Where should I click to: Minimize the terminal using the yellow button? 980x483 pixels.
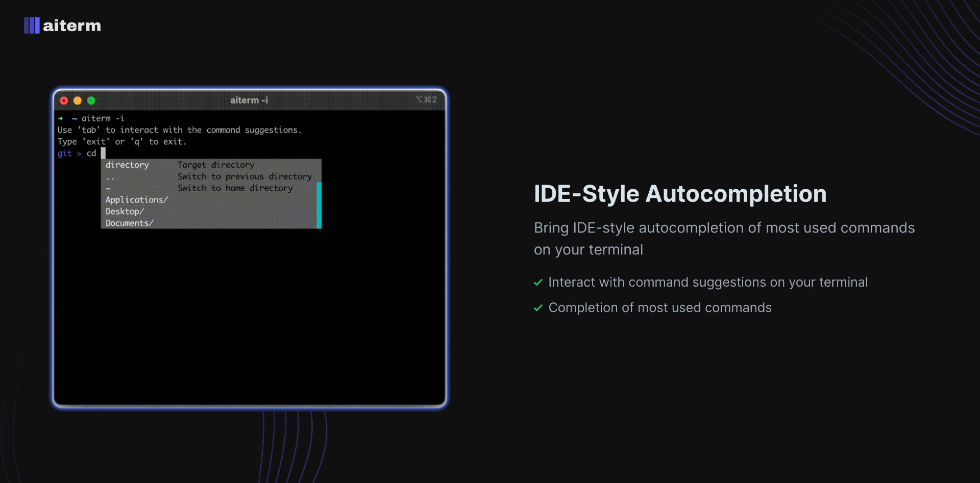pos(78,100)
